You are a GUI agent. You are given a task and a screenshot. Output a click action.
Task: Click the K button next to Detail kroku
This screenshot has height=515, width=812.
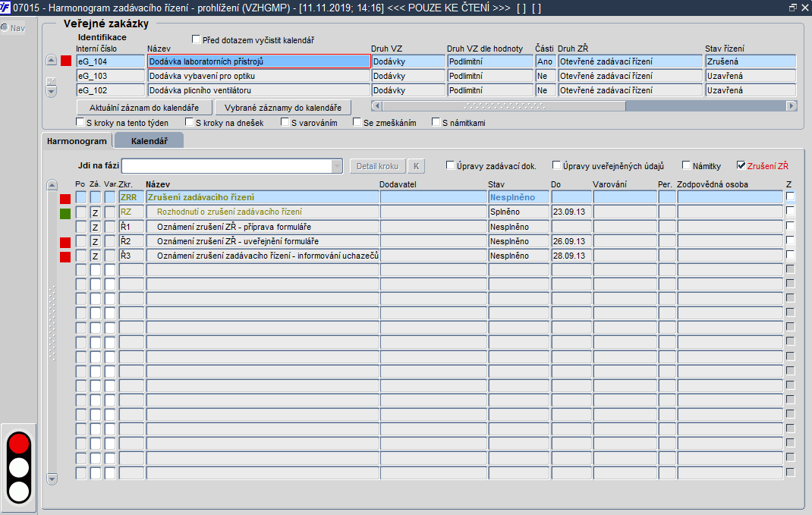[x=417, y=166]
